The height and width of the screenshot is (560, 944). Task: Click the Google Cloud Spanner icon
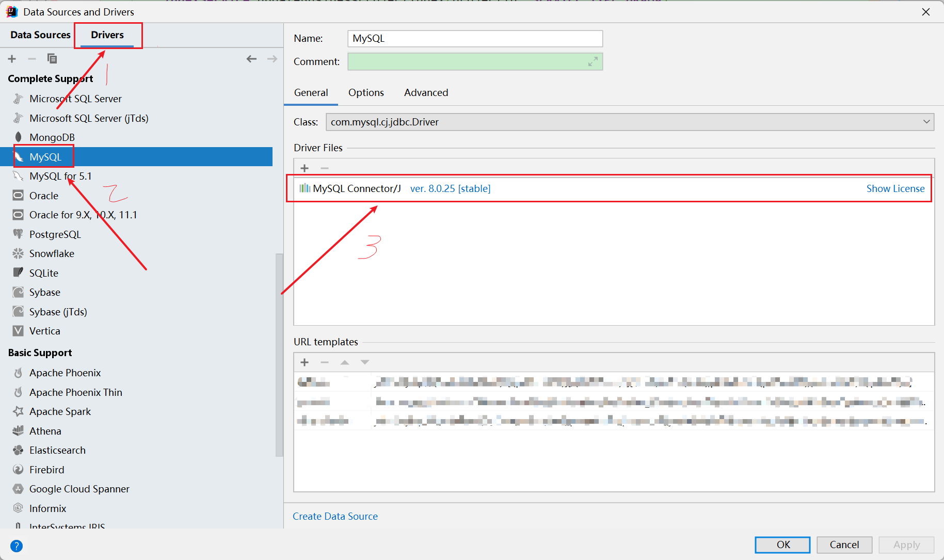(18, 489)
